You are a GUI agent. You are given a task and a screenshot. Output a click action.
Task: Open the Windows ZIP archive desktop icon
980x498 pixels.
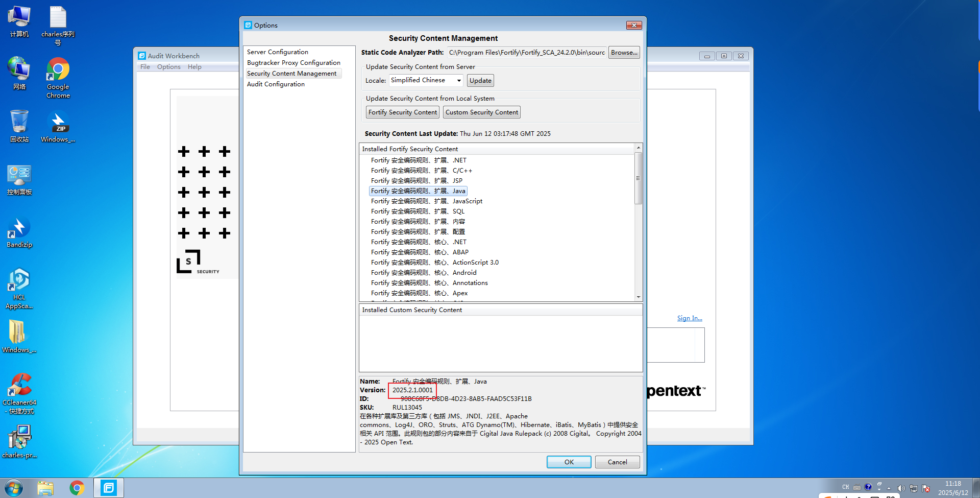58,126
